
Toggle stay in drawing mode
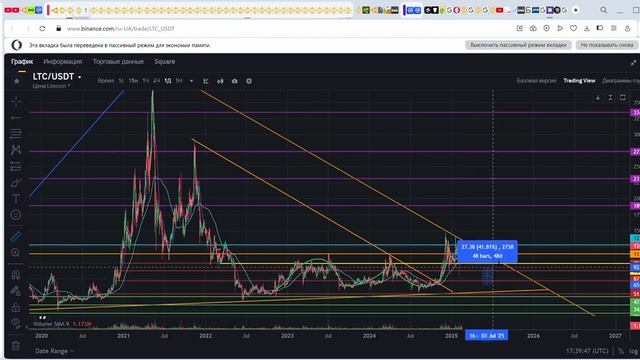click(16, 291)
